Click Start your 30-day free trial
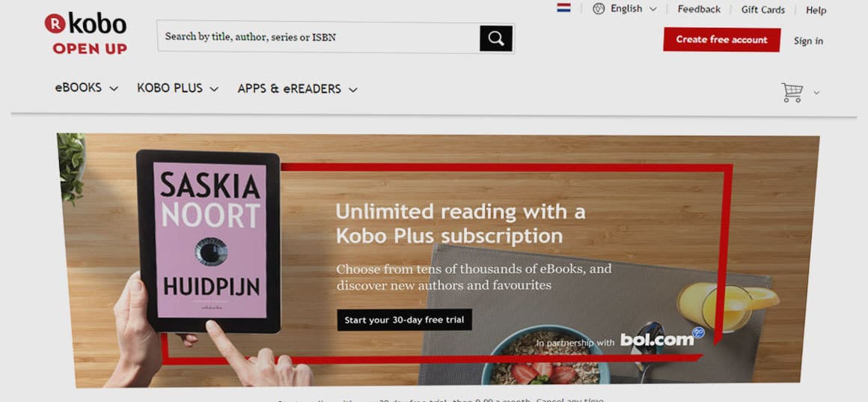The width and height of the screenshot is (868, 402). pyautogui.click(x=405, y=320)
